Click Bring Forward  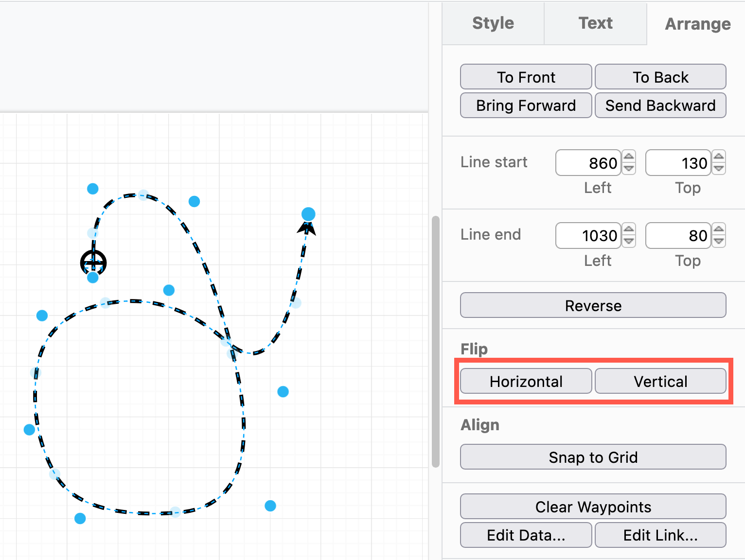pyautogui.click(x=525, y=105)
